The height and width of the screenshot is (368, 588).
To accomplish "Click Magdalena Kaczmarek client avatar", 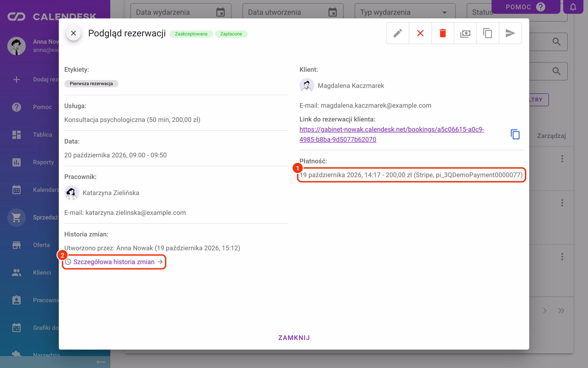I will (307, 86).
